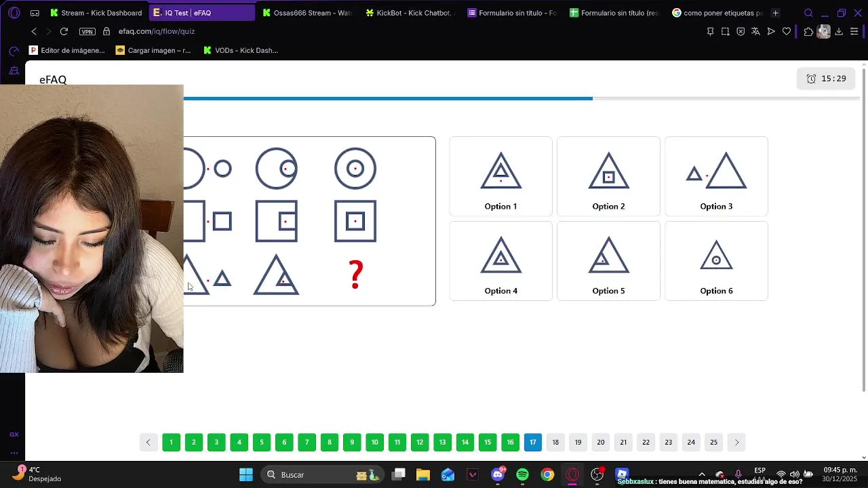
Task: Switch to first Formulario sin título tab
Action: pos(513,13)
